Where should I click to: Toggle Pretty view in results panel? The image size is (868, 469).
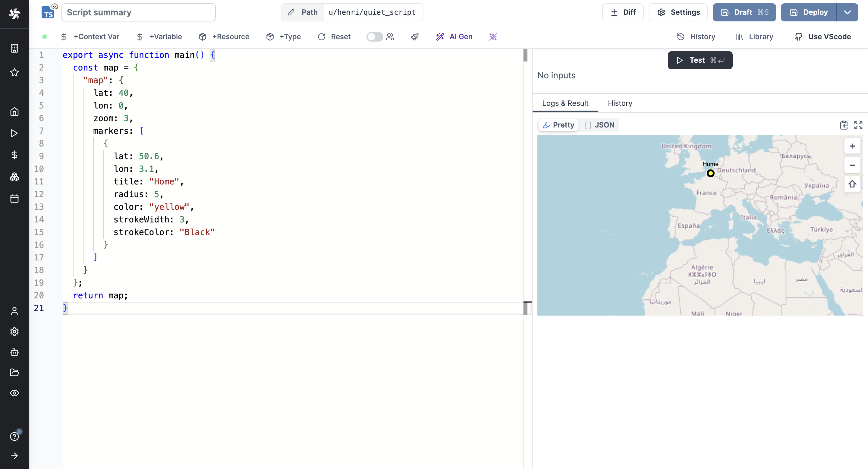pyautogui.click(x=558, y=125)
